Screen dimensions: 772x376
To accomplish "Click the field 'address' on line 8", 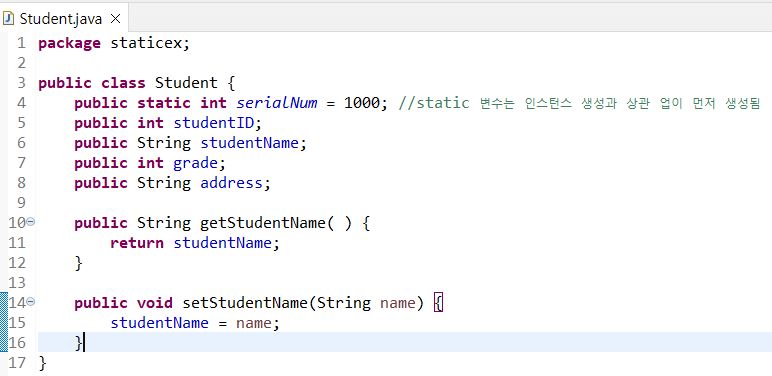I will (x=231, y=183).
